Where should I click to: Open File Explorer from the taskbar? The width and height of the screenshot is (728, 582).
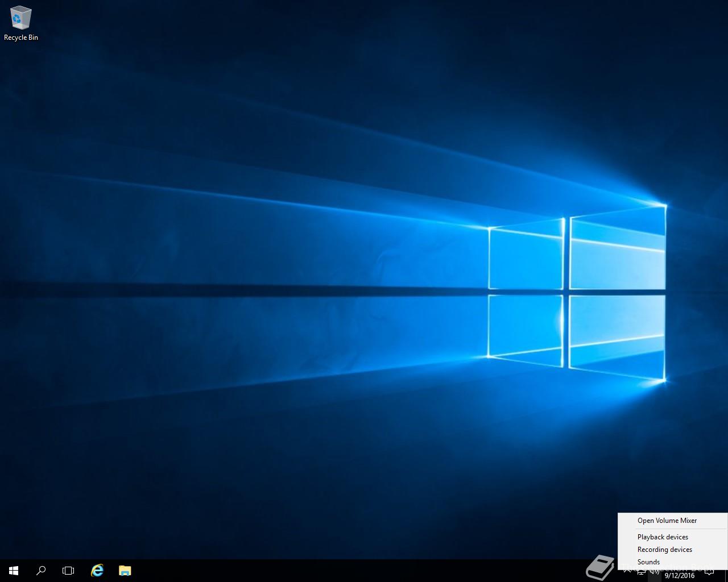pos(125,571)
